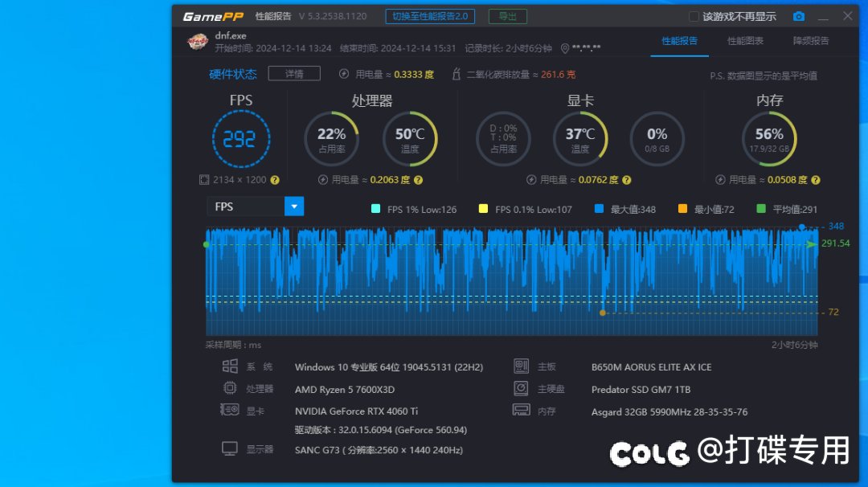Click the motherboard icon beside 主板
Viewport: 868px width, 487px height.
pyautogui.click(x=521, y=366)
